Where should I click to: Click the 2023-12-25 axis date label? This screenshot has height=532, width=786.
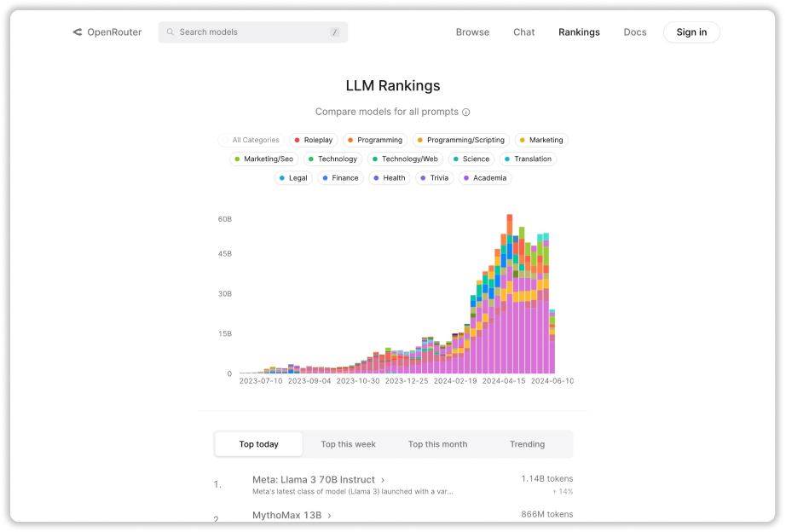[x=407, y=381]
